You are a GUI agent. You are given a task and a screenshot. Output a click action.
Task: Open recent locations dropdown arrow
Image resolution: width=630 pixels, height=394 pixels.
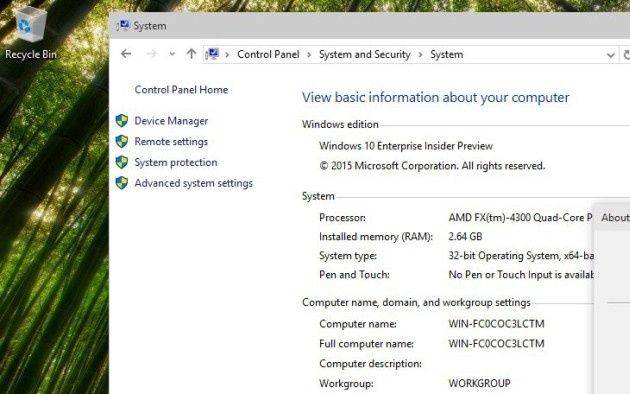coord(172,54)
